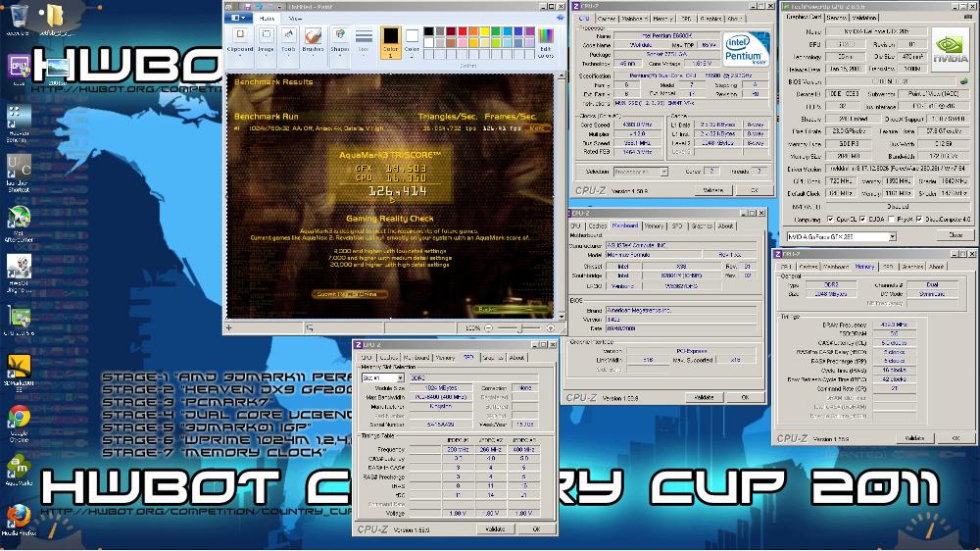980x551 pixels.
Task: Open the launcher Shortcut with UC icon
Action: [x=19, y=172]
